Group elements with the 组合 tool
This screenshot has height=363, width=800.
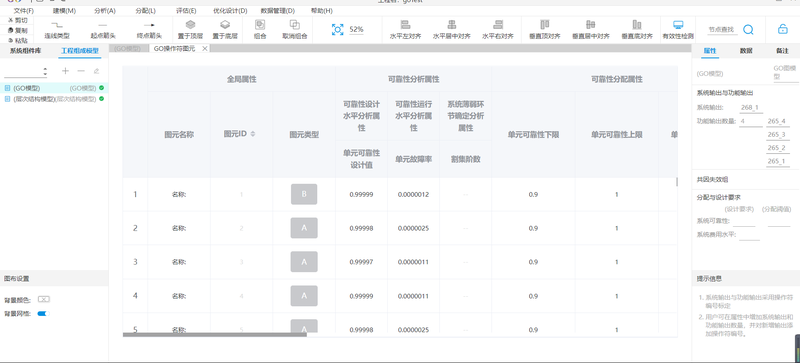pyautogui.click(x=260, y=30)
